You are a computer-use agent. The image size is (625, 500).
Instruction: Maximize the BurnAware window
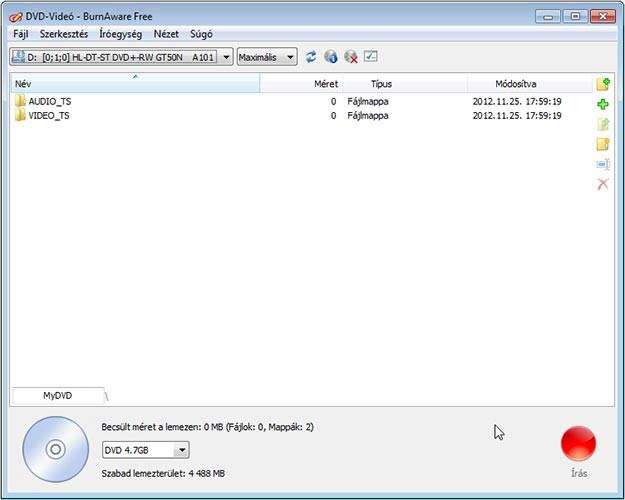pos(575,17)
